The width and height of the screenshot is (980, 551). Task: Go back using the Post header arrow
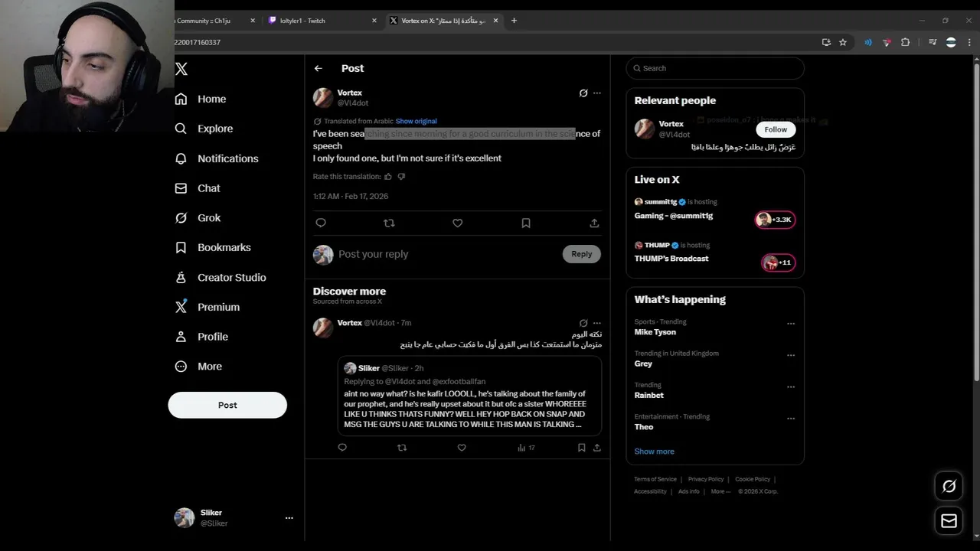tap(318, 68)
